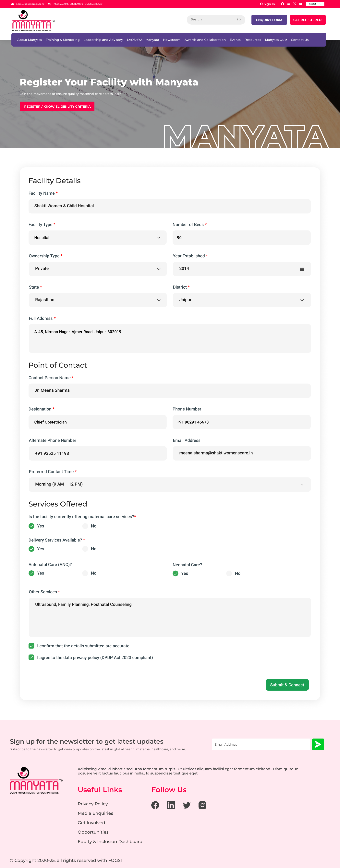The width and height of the screenshot is (340, 868).
Task: Uncheck the details accuracy confirmation checkbox
Action: pyautogui.click(x=31, y=646)
